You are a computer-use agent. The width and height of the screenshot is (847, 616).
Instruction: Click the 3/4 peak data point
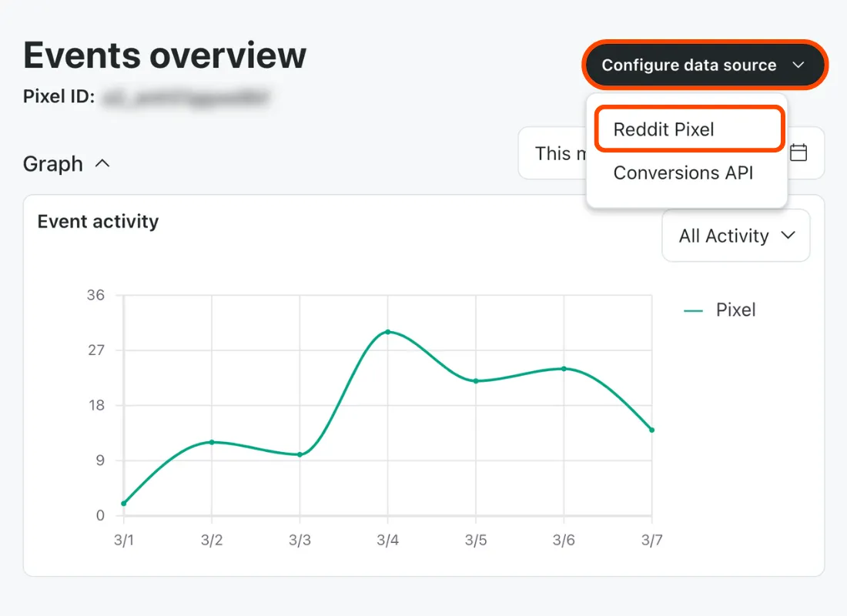387,332
